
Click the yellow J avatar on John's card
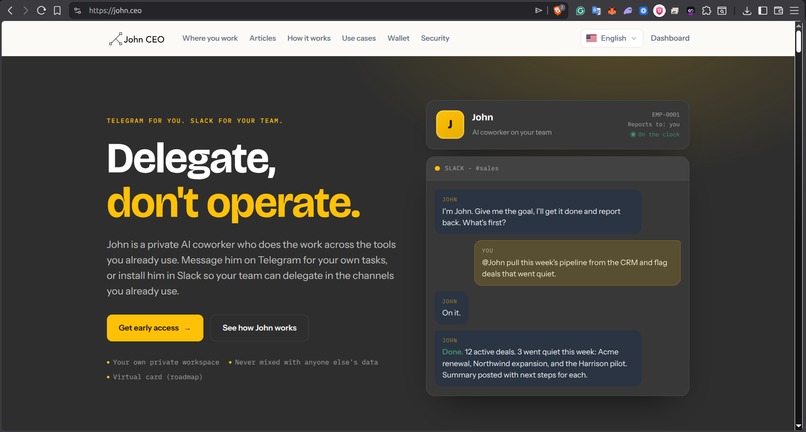pyautogui.click(x=450, y=124)
